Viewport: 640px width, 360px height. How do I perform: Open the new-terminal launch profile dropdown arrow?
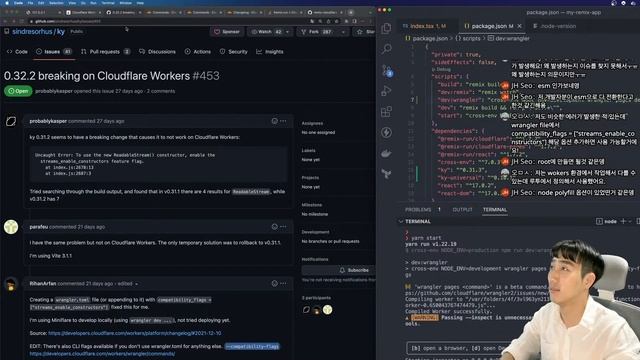631,221
